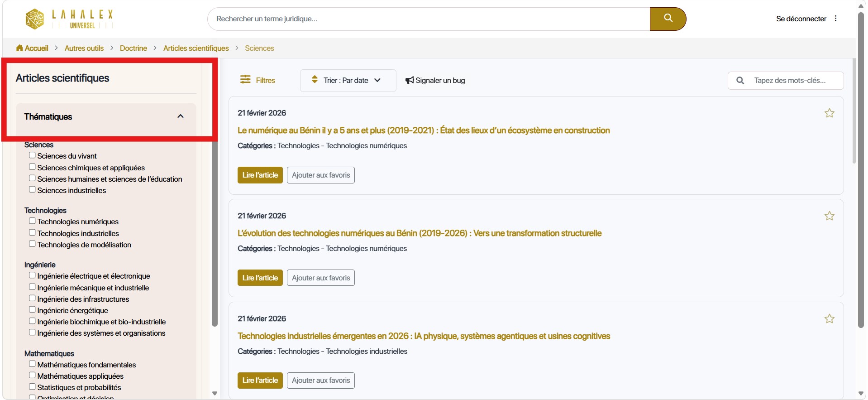Open the Trier : Par date dropdown
This screenshot has height=400, width=868.
pos(348,80)
